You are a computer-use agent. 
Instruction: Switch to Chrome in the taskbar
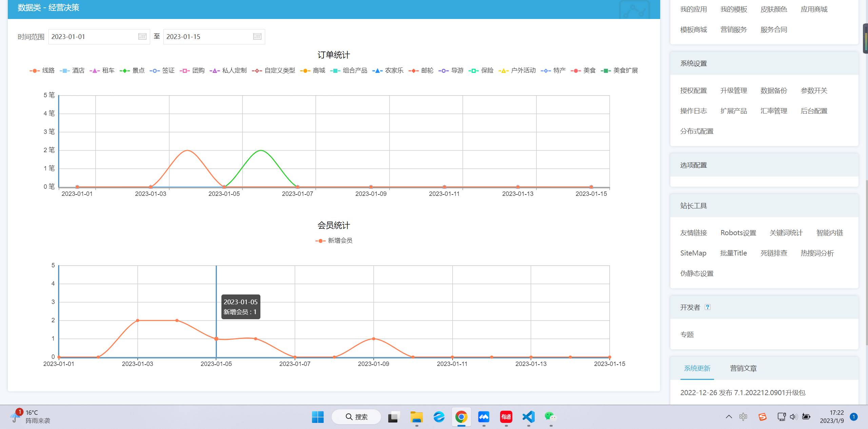tap(461, 417)
